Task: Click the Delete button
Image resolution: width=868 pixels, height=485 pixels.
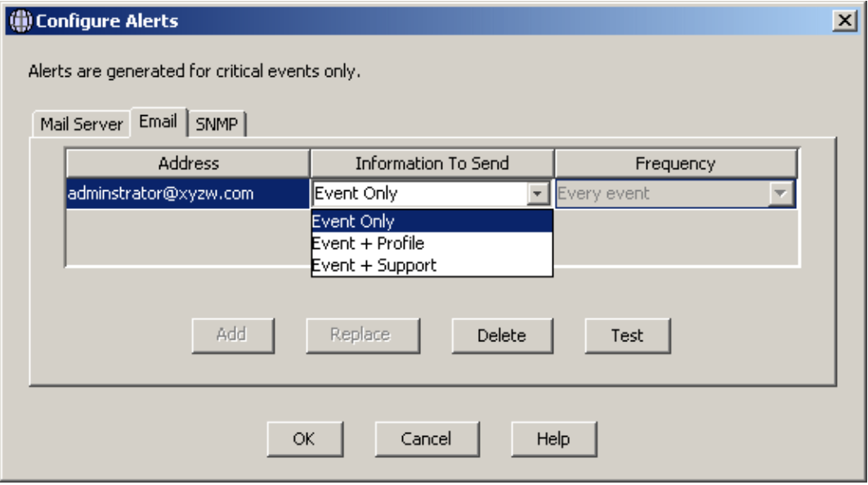Action: click(502, 335)
